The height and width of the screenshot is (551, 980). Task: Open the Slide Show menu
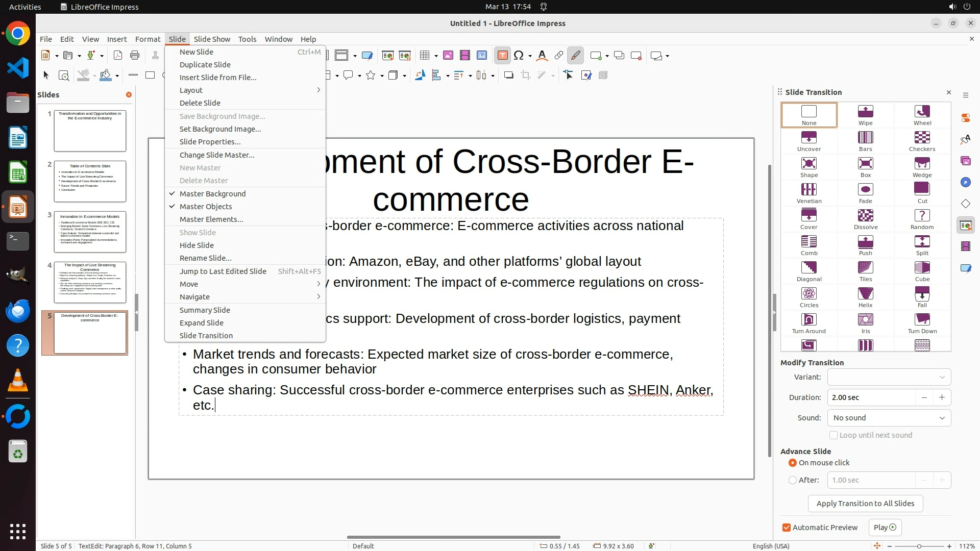pos(212,39)
